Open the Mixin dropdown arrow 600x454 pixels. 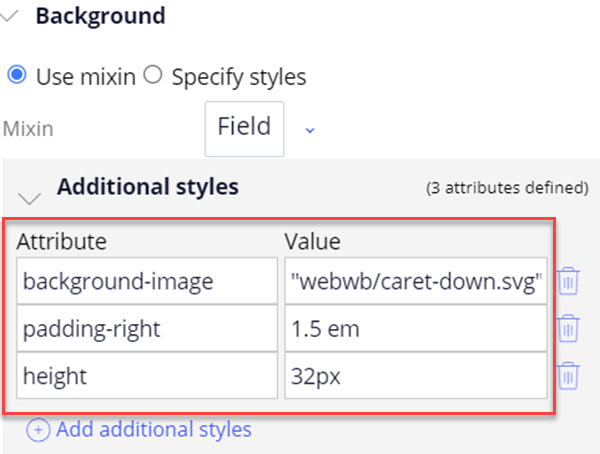(310, 131)
